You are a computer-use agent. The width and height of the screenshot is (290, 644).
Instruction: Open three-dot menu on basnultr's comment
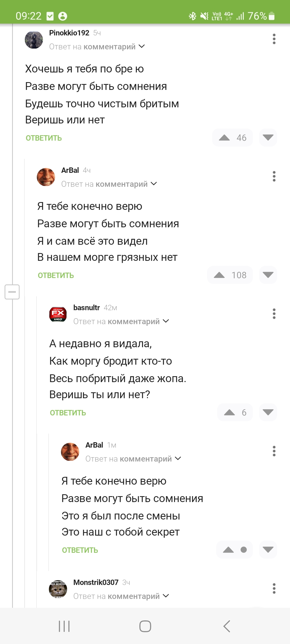point(274,314)
